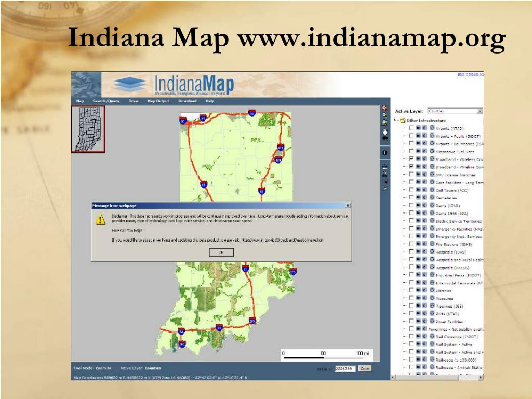This screenshot has height=399, width=532.
Task: Click the warning icon in the message dialog
Action: click(x=100, y=220)
